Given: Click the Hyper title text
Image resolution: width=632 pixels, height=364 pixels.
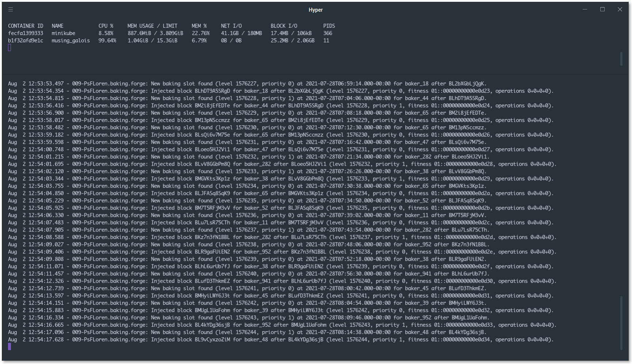Looking at the screenshot, I should 316,10.
